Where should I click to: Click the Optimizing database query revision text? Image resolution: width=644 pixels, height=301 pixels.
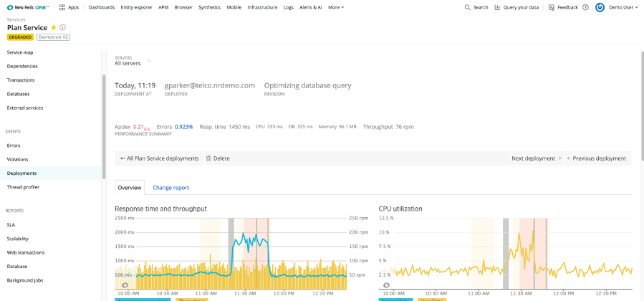pyautogui.click(x=307, y=85)
